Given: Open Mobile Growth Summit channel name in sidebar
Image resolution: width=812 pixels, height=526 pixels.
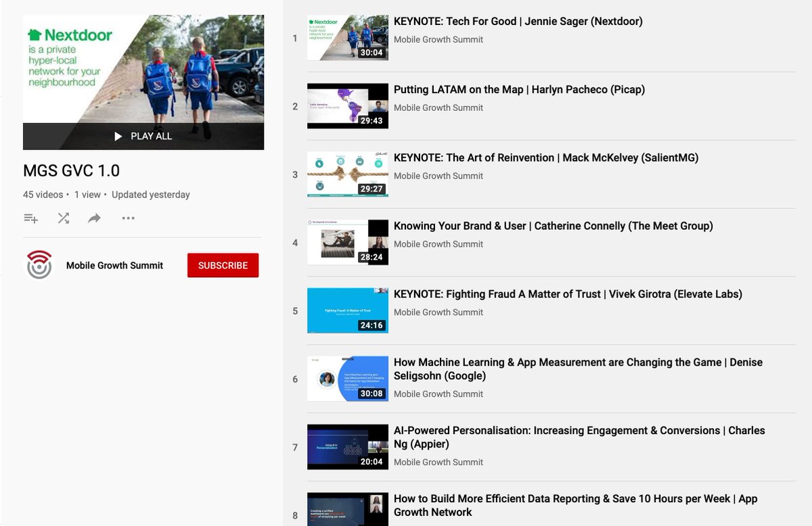Looking at the screenshot, I should tap(114, 266).
